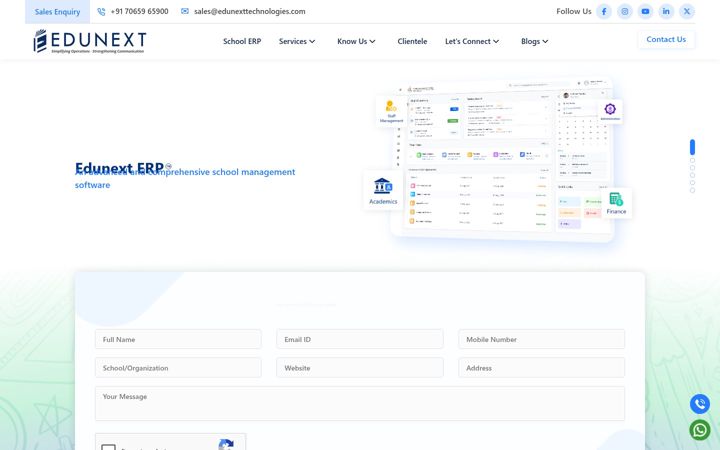Click the envelope icon beside the sales email
The image size is (720, 450).
(x=185, y=11)
